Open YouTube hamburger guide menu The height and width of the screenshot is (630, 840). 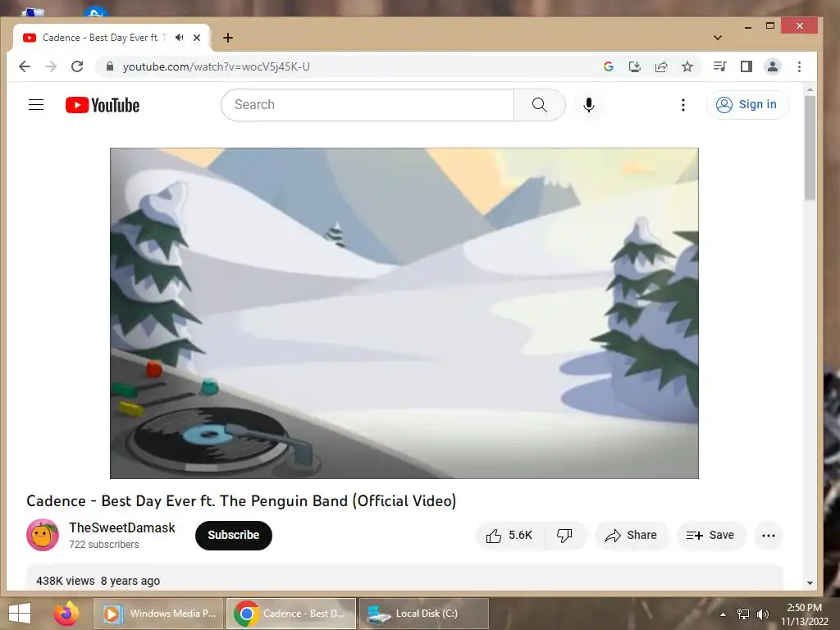(36, 104)
